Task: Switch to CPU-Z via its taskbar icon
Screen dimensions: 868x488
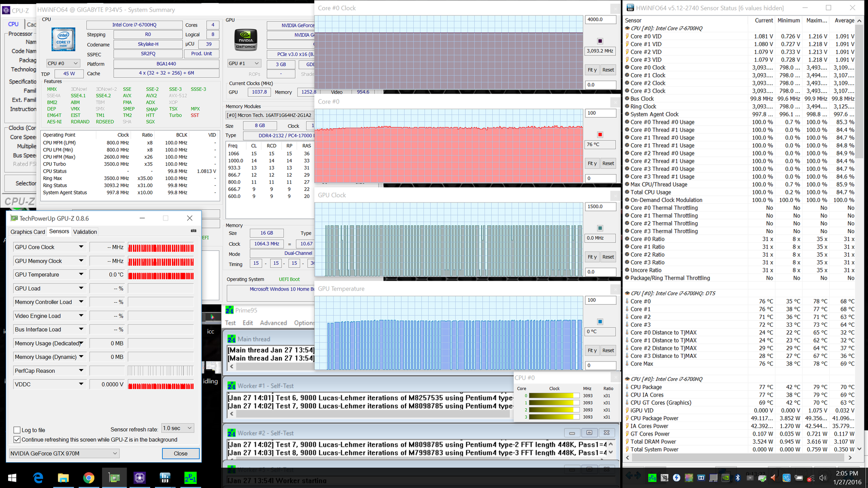Action: 139,478
